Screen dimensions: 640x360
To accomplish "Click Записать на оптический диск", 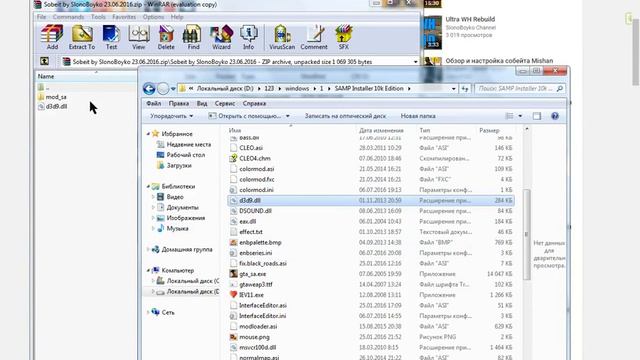I will [345, 116].
